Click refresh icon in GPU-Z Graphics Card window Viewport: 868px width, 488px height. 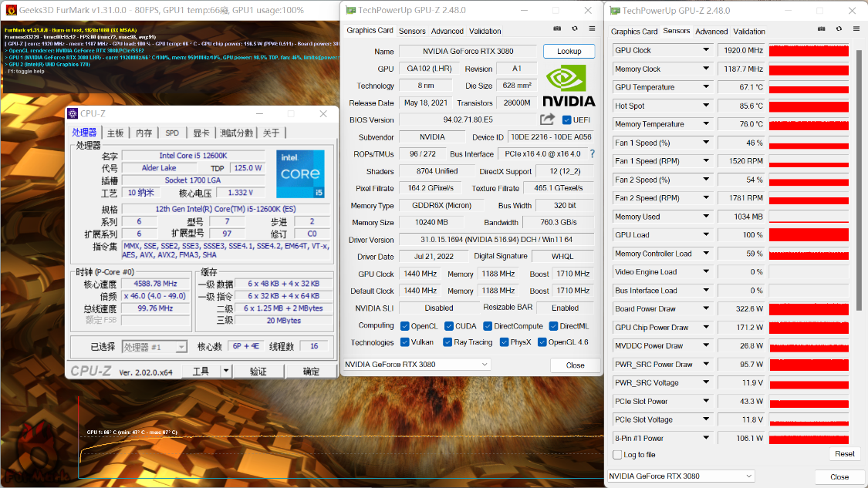click(575, 29)
